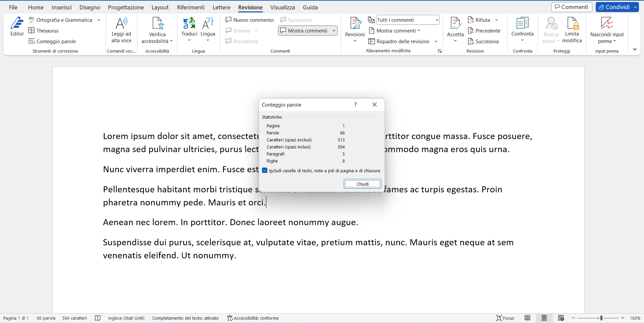Select Blocca autori
This screenshot has width=644, height=323.
click(x=550, y=30)
